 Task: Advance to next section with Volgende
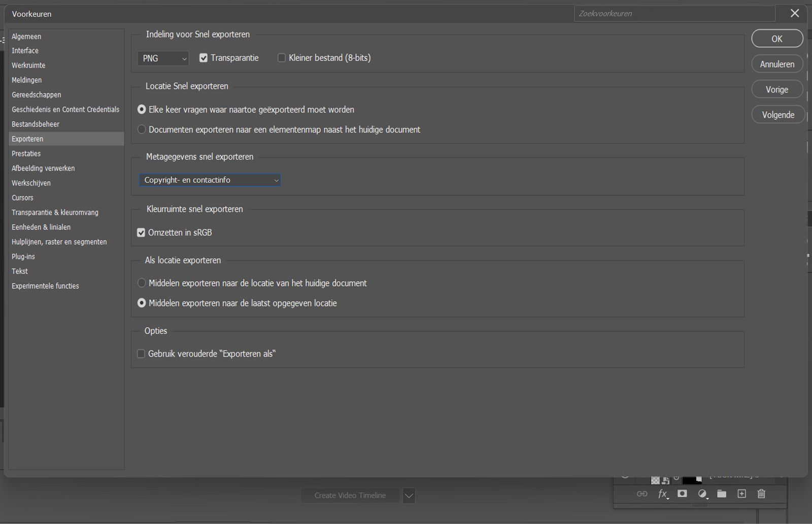pyautogui.click(x=778, y=115)
